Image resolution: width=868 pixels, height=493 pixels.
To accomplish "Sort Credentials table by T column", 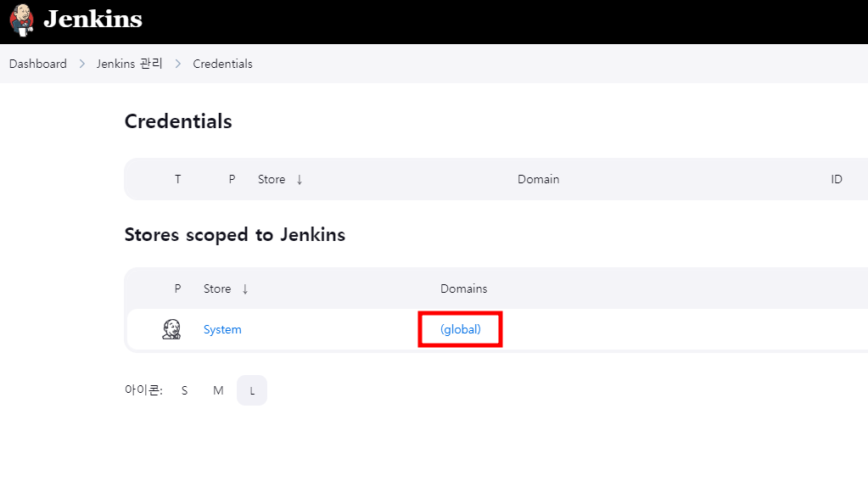I will 177,179.
